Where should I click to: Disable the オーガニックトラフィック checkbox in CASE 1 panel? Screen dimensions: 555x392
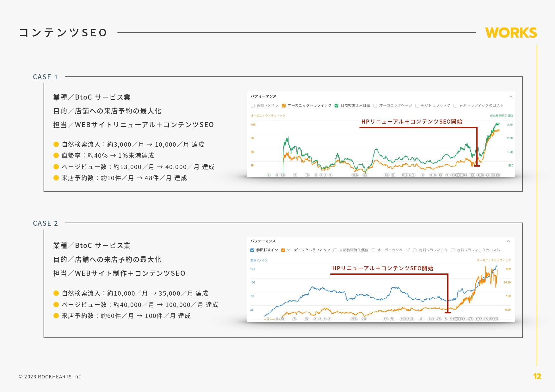(284, 106)
